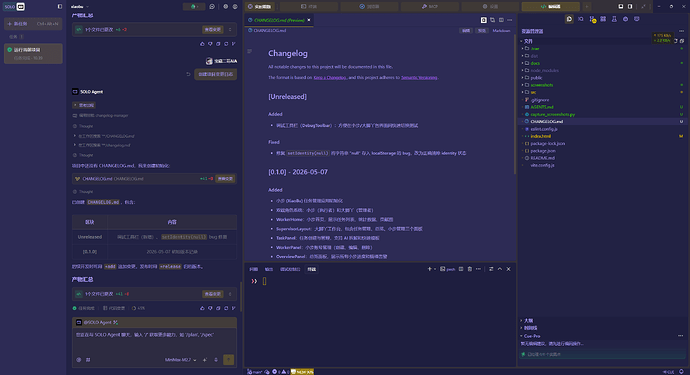The height and width of the screenshot is (375, 690).
Task: Click the thumbs-up icon under second summary
Action: coord(202,308)
